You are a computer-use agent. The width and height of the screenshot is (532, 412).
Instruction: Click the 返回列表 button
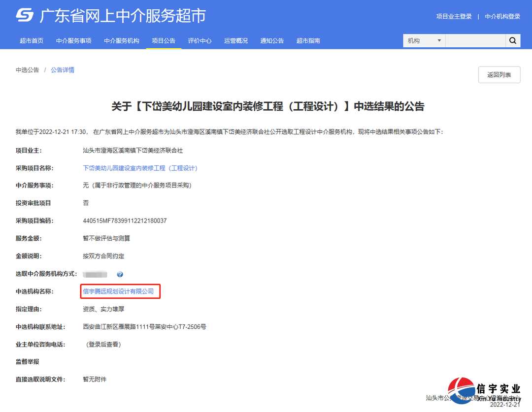click(x=499, y=74)
